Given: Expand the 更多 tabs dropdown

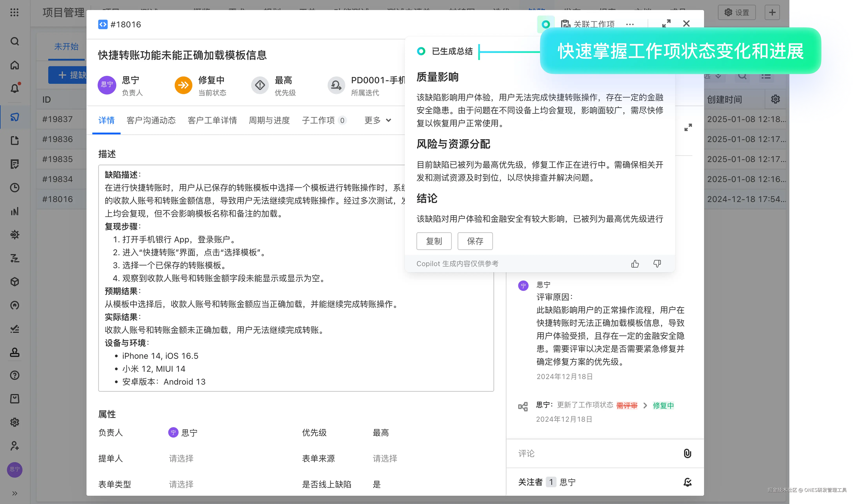Looking at the screenshot, I should [378, 120].
